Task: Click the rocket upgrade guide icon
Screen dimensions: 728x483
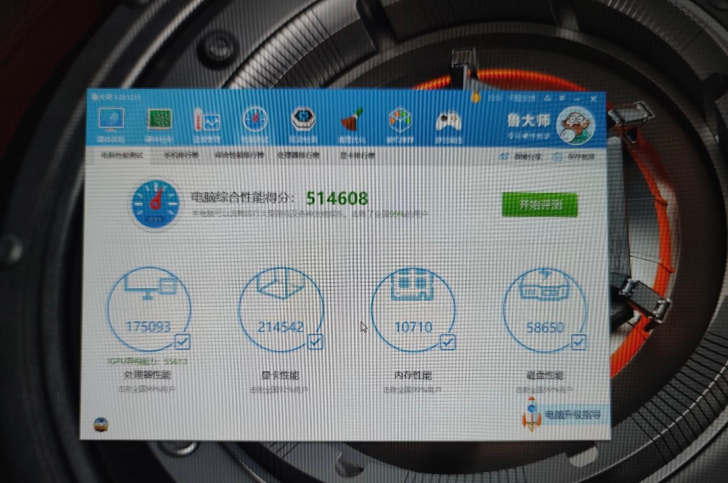Action: (531, 414)
